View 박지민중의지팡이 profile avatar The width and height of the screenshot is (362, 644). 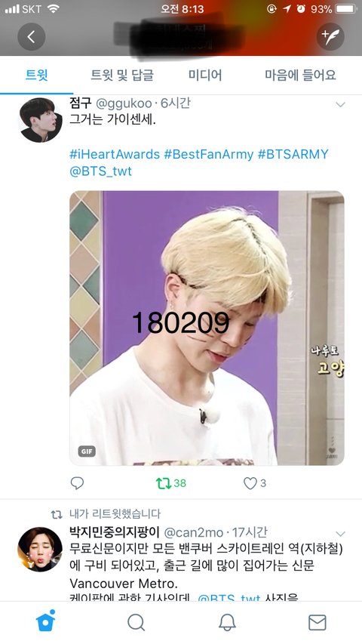click(x=40, y=549)
